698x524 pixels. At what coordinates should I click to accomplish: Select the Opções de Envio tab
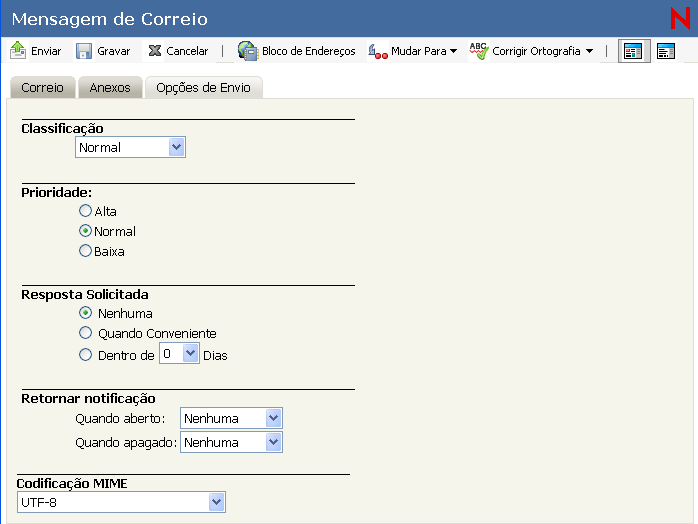pos(203,88)
